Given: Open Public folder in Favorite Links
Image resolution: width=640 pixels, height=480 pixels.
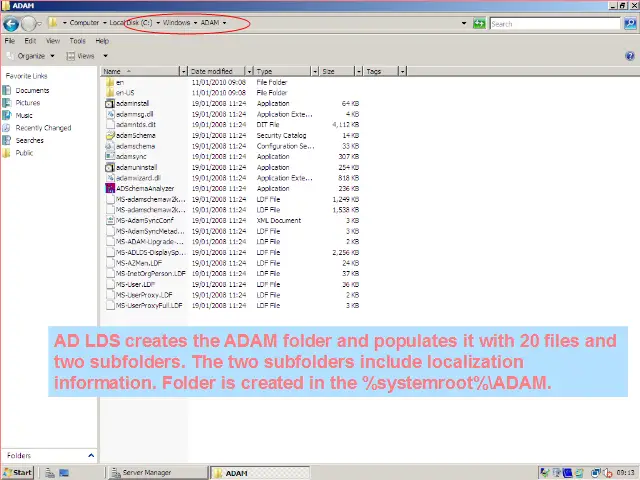Looking at the screenshot, I should (x=24, y=153).
